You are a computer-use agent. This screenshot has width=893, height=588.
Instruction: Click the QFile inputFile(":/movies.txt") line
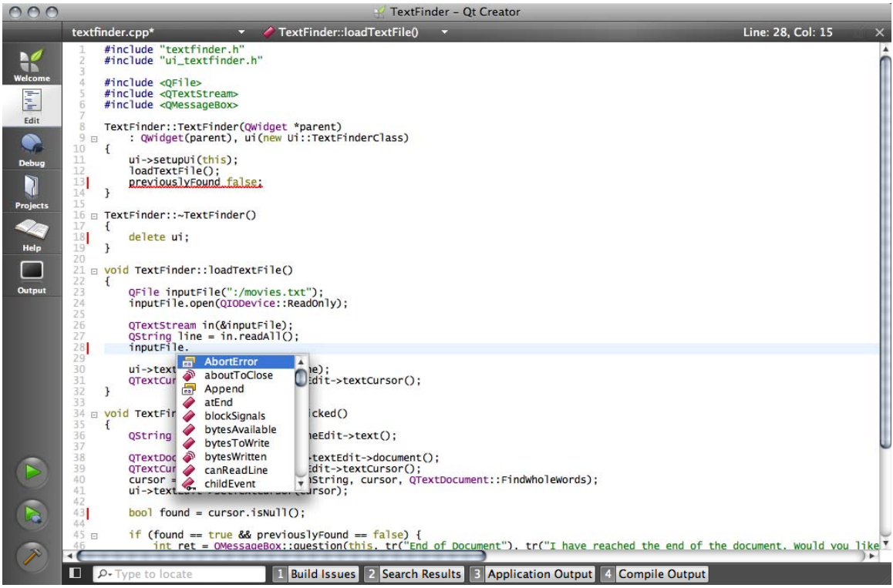click(x=225, y=293)
